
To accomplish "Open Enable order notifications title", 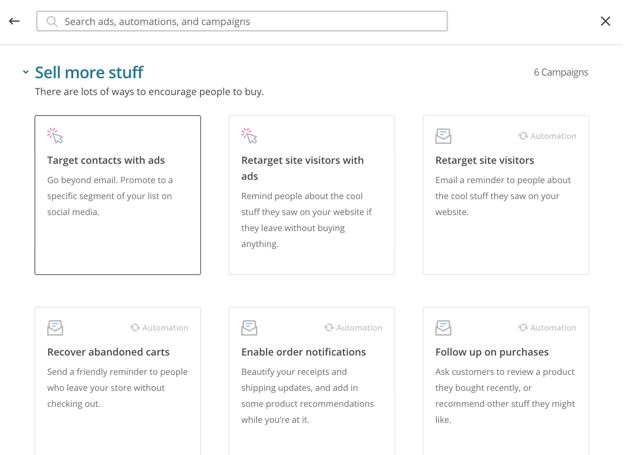I will pos(303,352).
